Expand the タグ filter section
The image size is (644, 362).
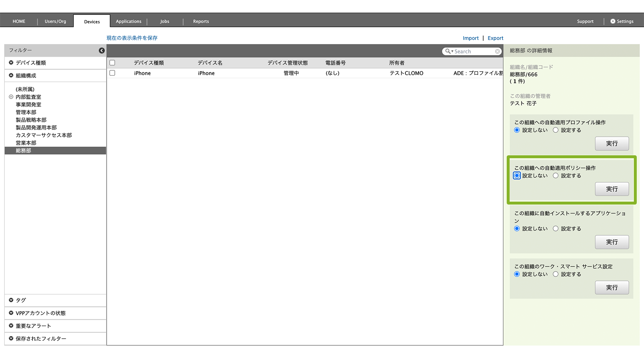(x=11, y=300)
